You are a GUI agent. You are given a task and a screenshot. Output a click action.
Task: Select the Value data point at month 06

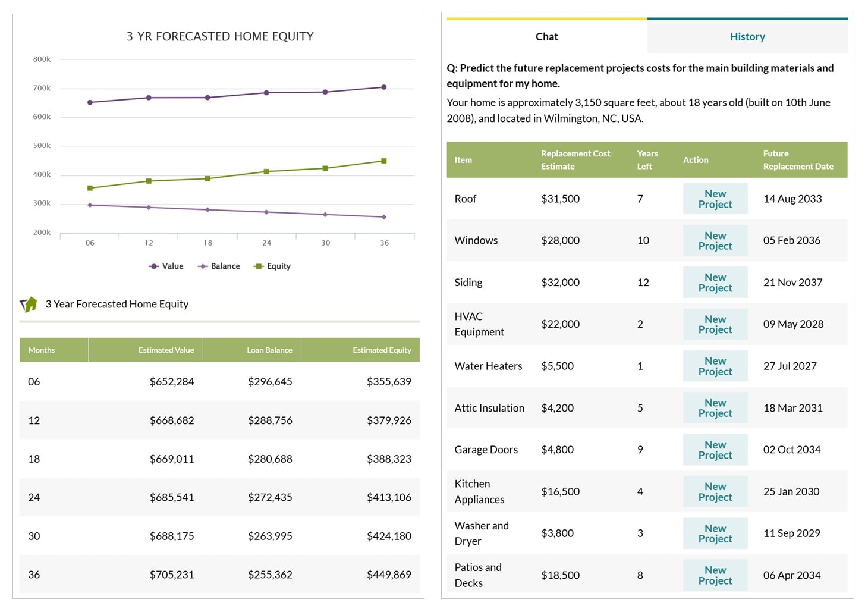point(90,102)
